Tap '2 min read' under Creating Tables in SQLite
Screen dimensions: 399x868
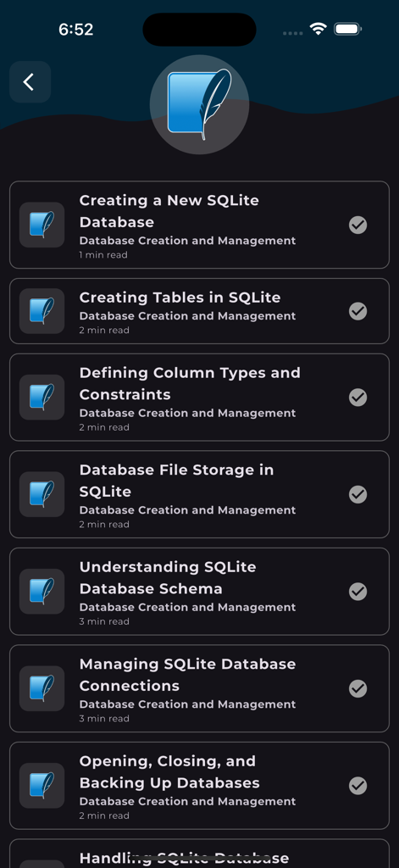coord(104,330)
